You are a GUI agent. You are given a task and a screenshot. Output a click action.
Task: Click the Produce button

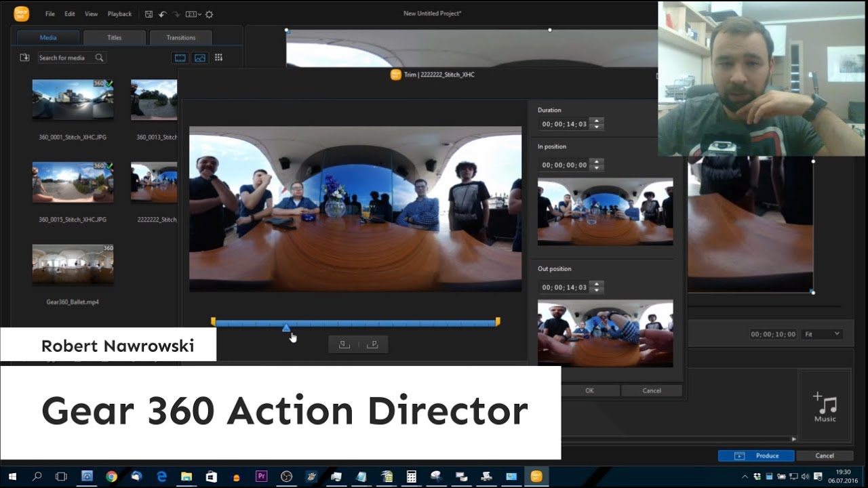[756, 455]
